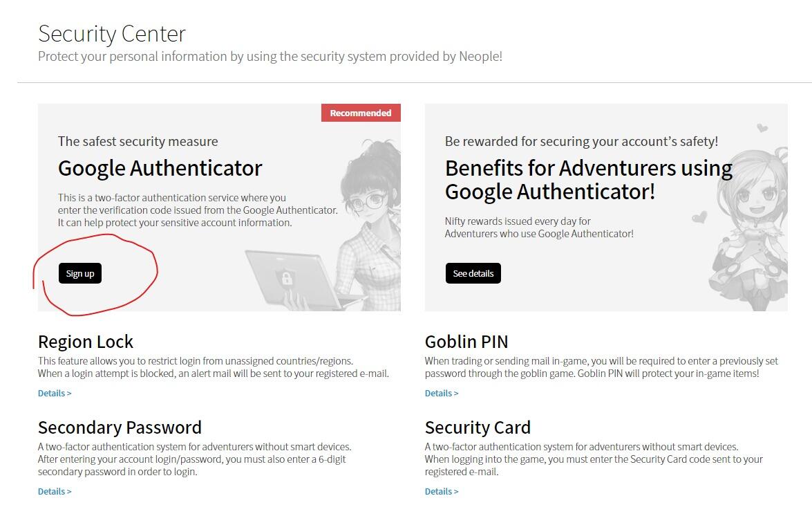Click the heart icon above the chibi character

pyautogui.click(x=762, y=128)
